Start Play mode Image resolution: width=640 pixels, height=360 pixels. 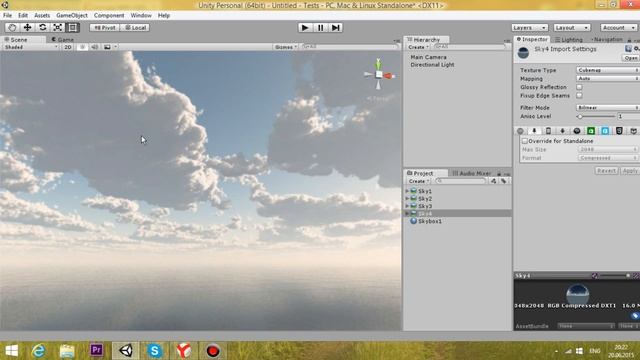(x=304, y=28)
